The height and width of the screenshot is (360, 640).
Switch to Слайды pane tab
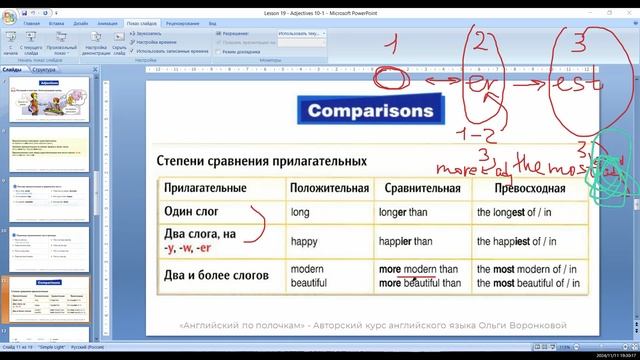12,70
